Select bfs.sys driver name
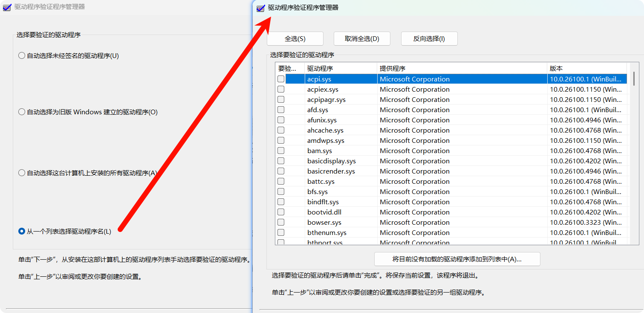 (318, 191)
